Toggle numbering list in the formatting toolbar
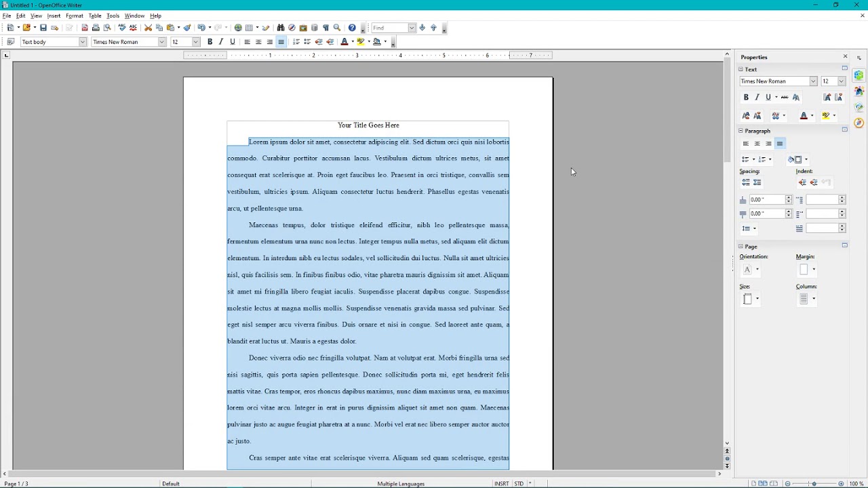Viewport: 868px width, 488px height. (x=296, y=42)
